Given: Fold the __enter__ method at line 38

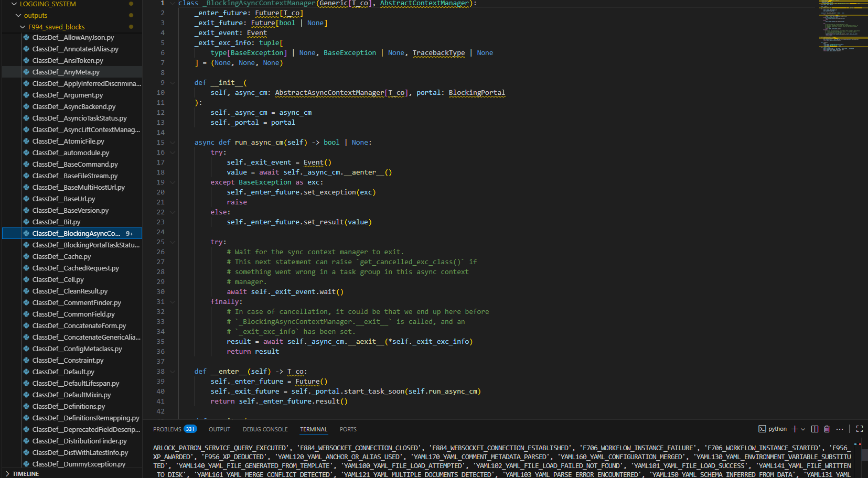Looking at the screenshot, I should [172, 372].
